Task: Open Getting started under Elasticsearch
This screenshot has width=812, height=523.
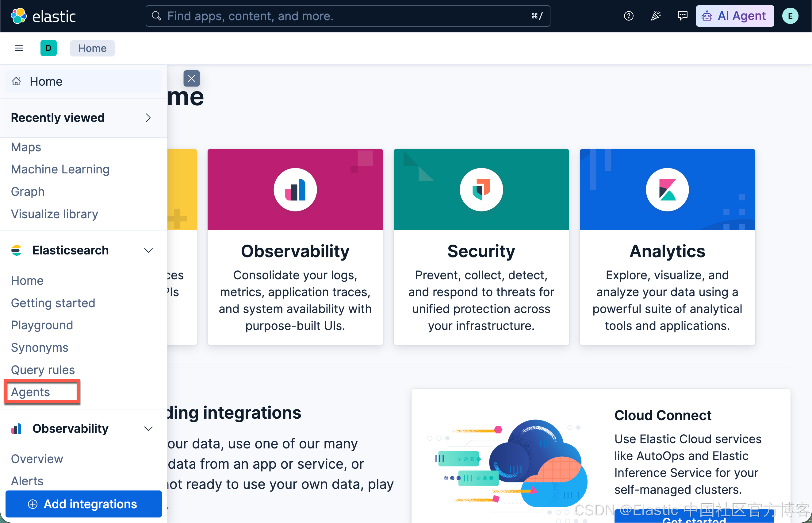Action: 53,303
